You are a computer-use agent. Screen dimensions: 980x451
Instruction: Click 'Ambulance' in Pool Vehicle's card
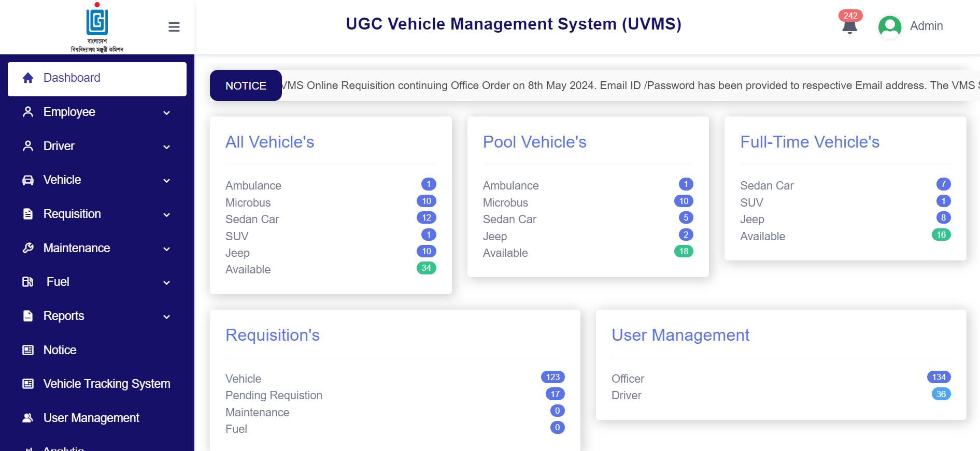click(510, 185)
